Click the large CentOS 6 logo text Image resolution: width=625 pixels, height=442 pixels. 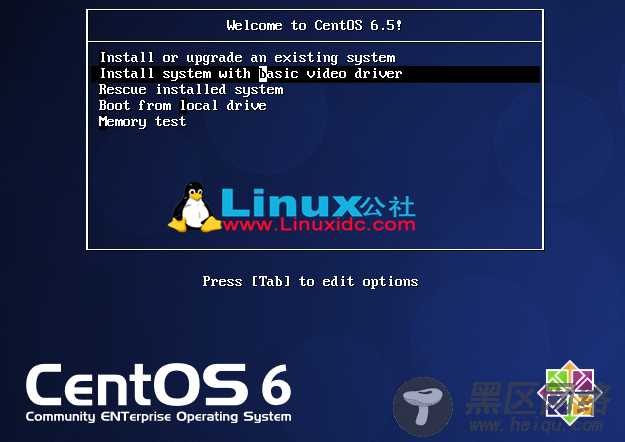(x=159, y=385)
